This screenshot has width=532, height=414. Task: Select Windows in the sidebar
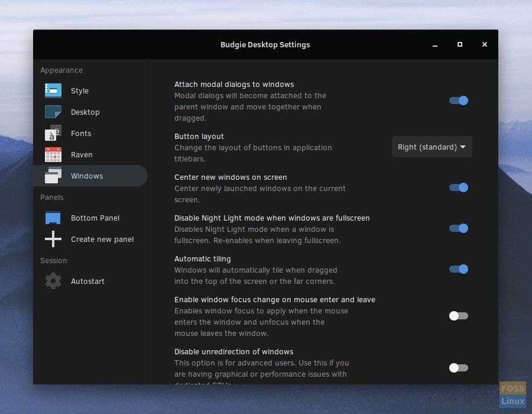pyautogui.click(x=90, y=176)
